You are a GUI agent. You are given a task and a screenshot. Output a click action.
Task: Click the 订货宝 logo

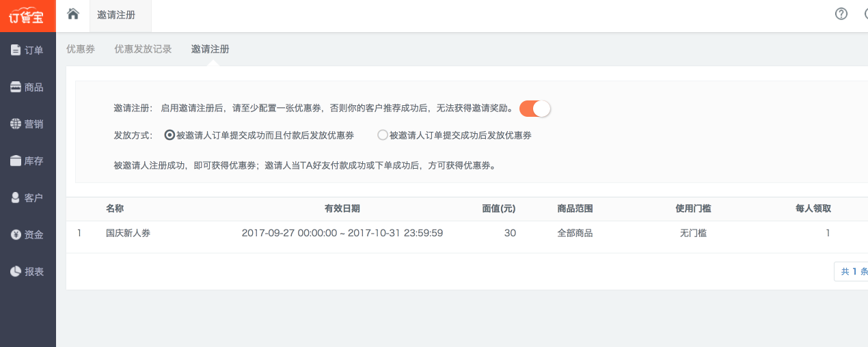[27, 16]
